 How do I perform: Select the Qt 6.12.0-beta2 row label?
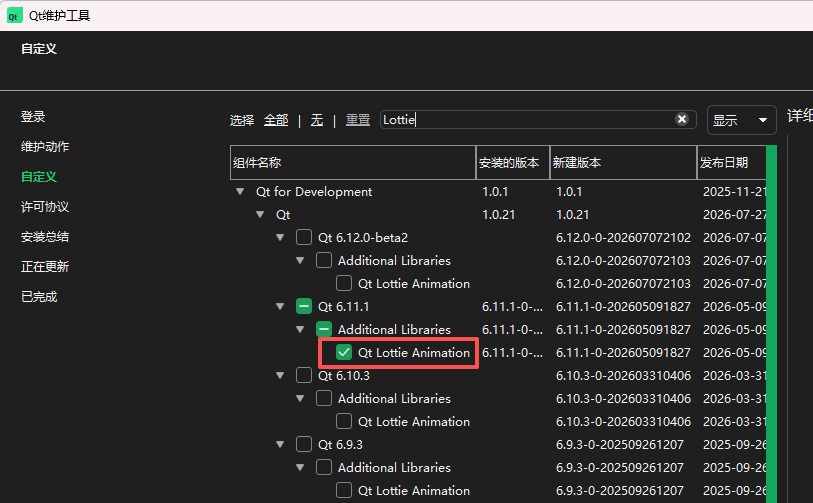363,237
